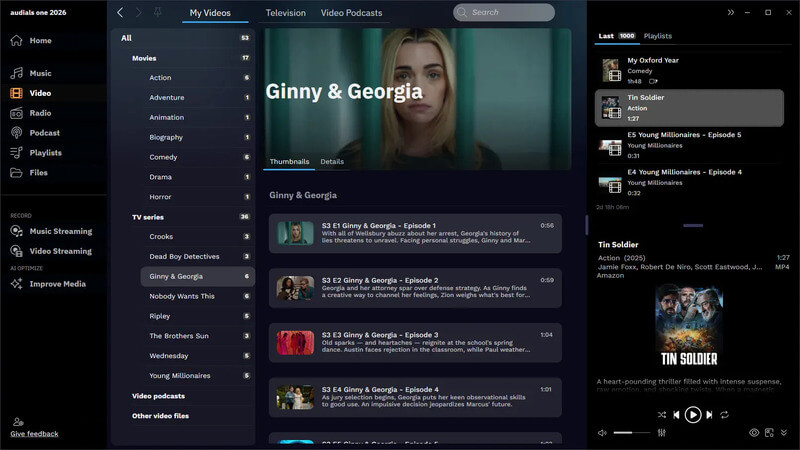
Task: Go to the Radio section
Action: [x=31, y=113]
